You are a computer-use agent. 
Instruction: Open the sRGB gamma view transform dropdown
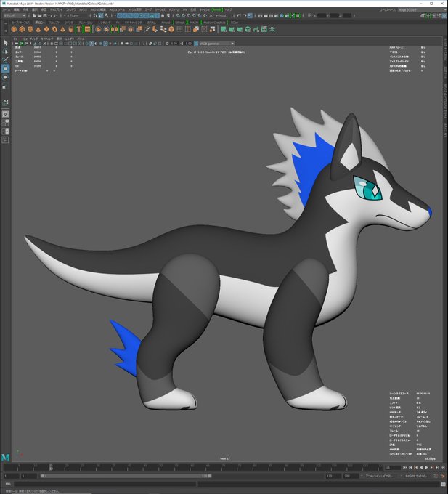[216, 44]
